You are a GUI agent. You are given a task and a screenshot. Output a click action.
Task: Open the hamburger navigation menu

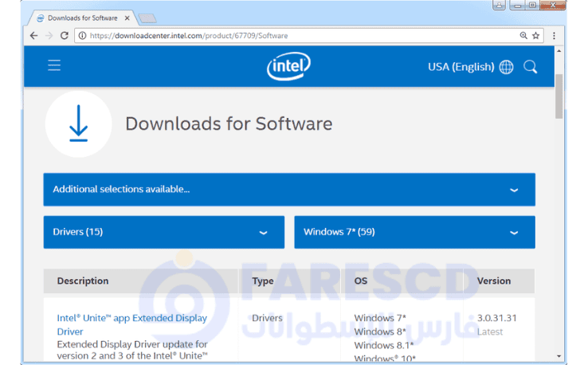tap(54, 65)
